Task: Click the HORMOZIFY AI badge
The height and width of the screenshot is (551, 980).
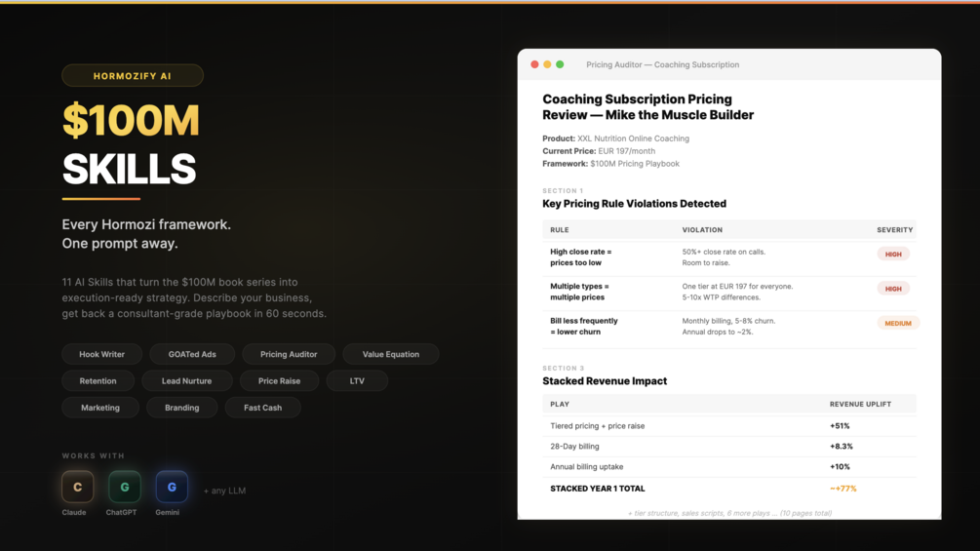Action: click(x=133, y=76)
